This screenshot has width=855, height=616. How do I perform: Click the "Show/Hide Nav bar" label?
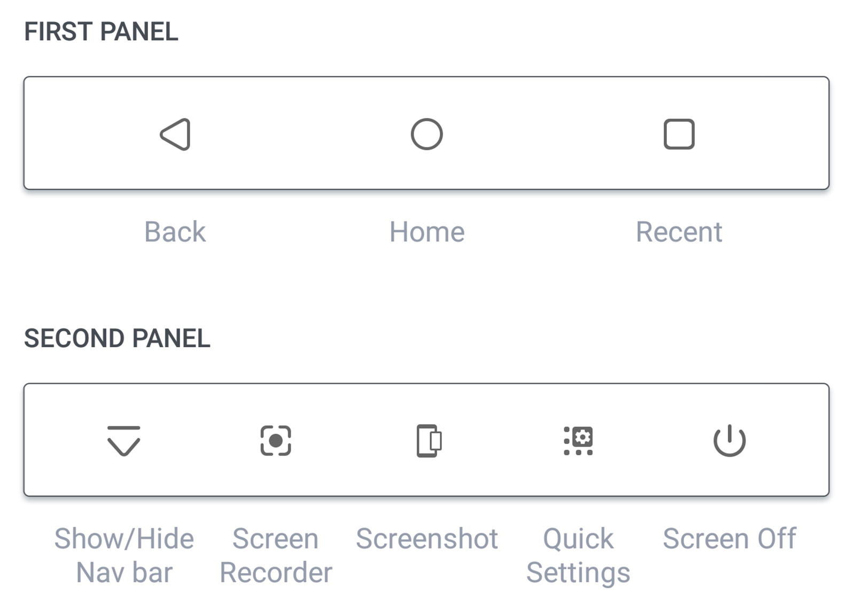click(x=123, y=555)
